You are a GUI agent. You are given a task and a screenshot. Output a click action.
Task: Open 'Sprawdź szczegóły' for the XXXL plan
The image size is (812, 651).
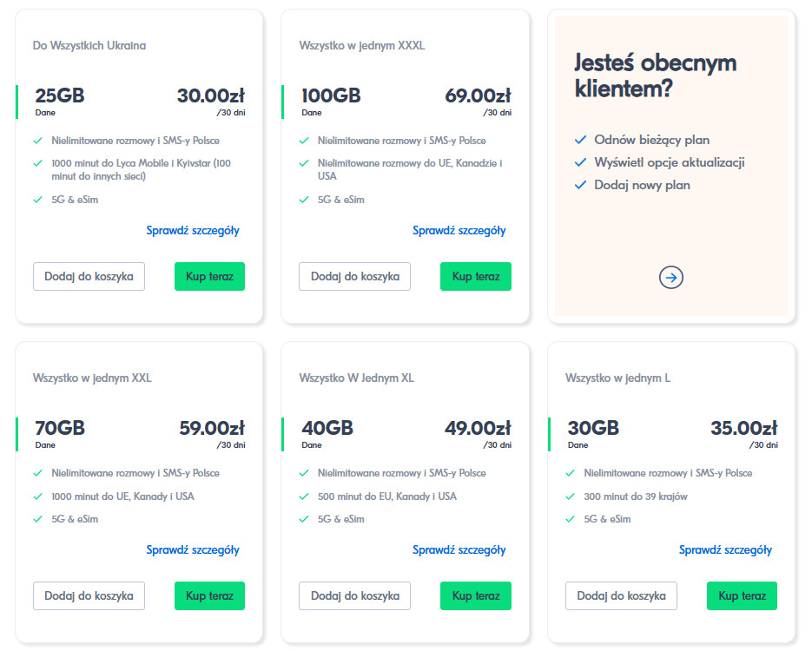click(x=459, y=230)
